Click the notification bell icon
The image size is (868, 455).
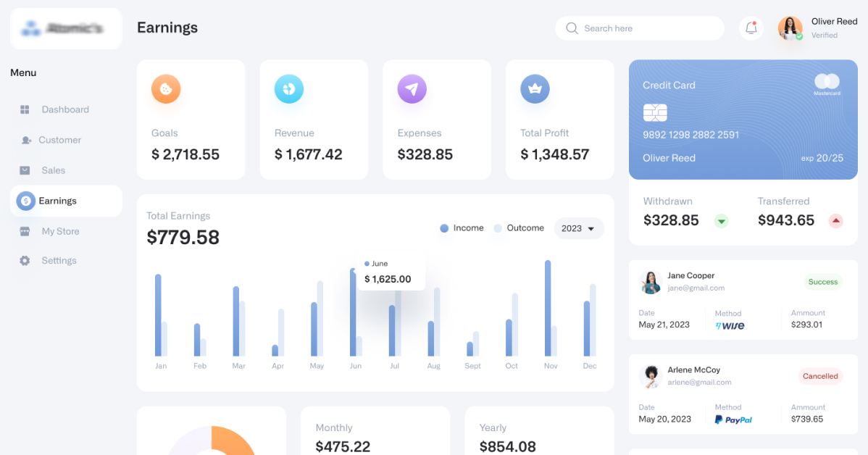pyautogui.click(x=751, y=28)
